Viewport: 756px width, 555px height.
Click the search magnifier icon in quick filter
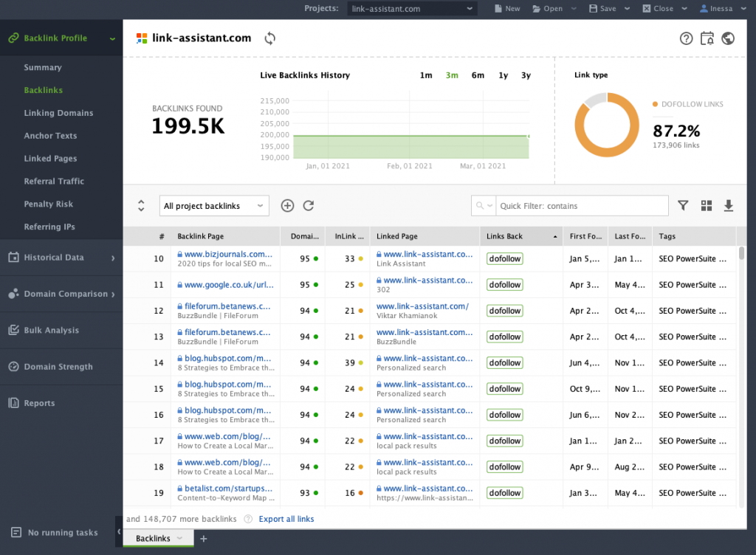tap(480, 206)
